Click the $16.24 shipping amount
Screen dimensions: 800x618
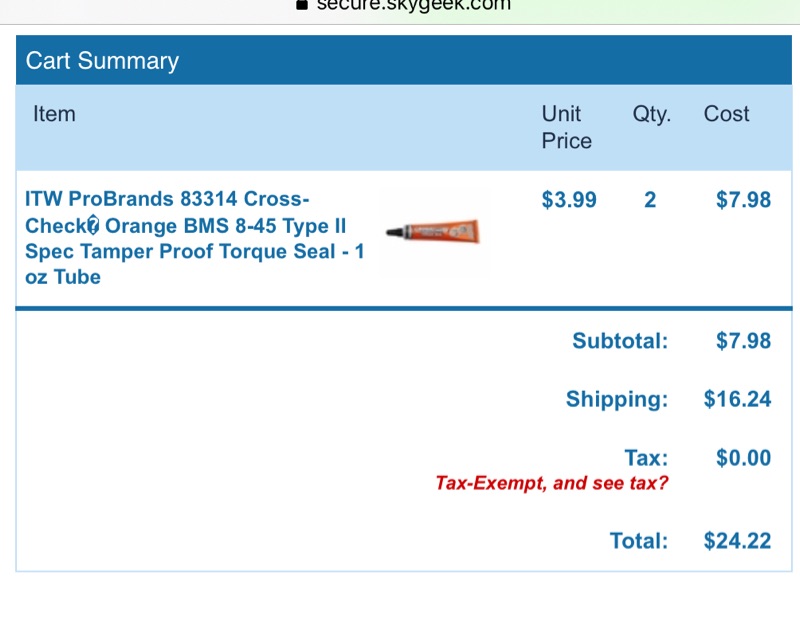(x=737, y=399)
